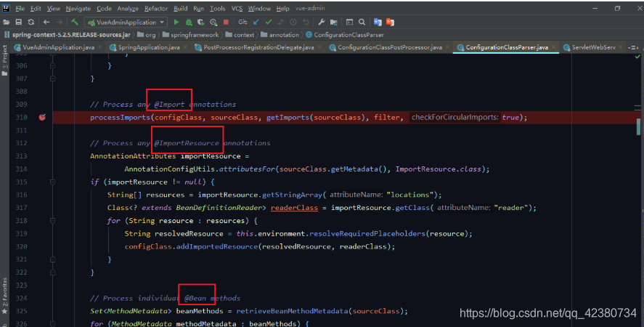644x327 pixels.
Task: Open the Favorites tool window strip
Action: click(4, 296)
